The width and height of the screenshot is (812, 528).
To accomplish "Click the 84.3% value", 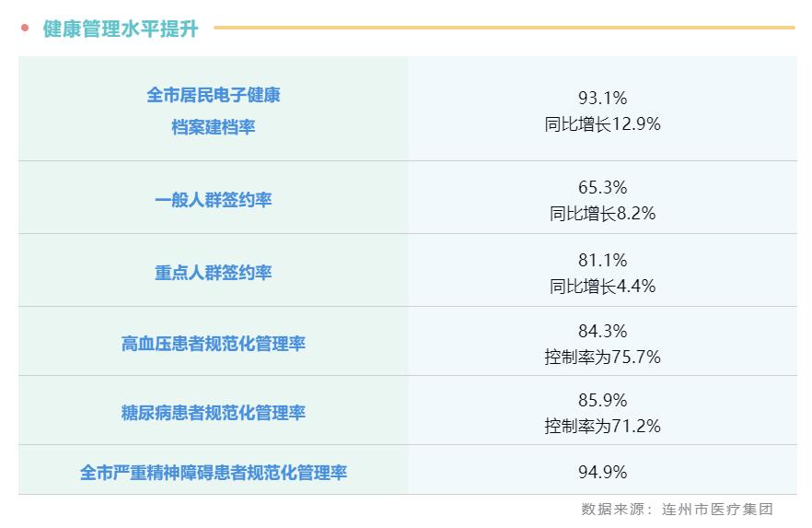I will [x=602, y=331].
